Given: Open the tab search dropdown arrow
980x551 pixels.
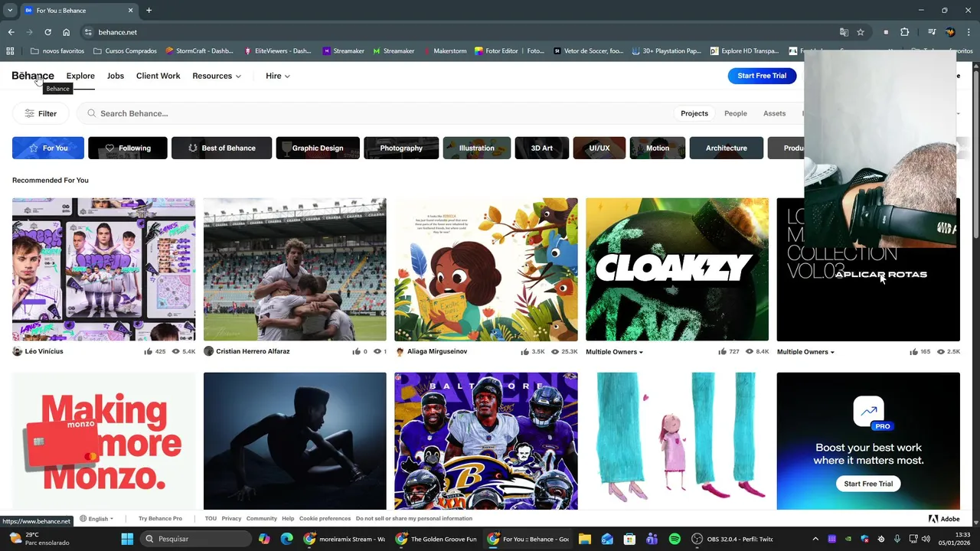Looking at the screenshot, I should point(10,11).
